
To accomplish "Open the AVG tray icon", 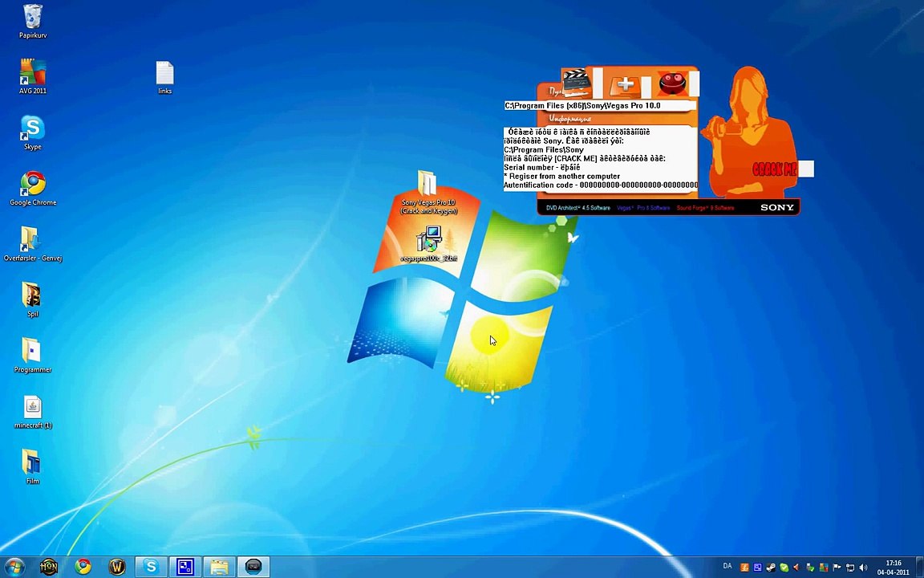I will click(x=824, y=568).
